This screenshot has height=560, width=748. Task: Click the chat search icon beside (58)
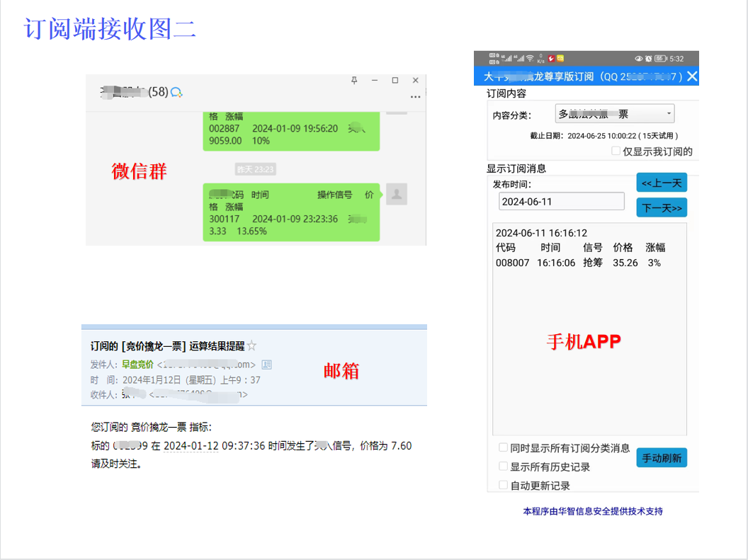click(177, 92)
